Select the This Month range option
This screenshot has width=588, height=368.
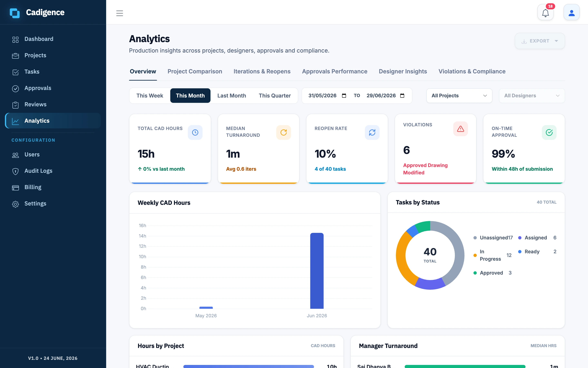(190, 96)
